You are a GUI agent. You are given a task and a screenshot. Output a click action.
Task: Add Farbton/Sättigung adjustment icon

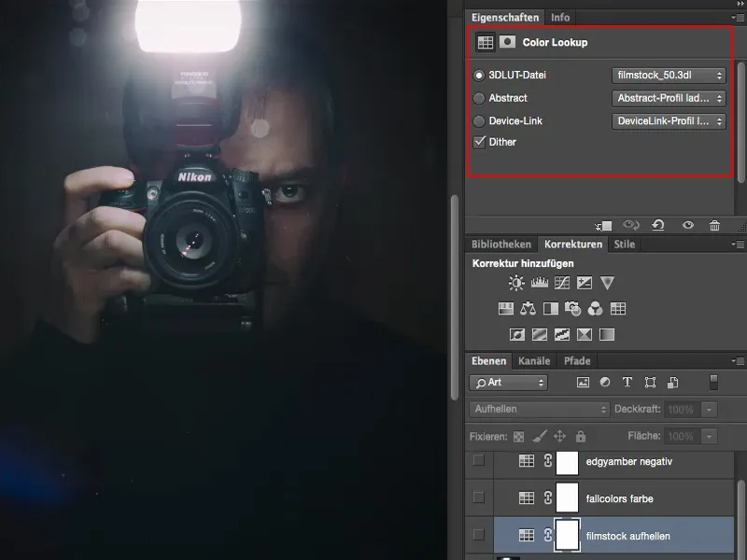click(506, 309)
